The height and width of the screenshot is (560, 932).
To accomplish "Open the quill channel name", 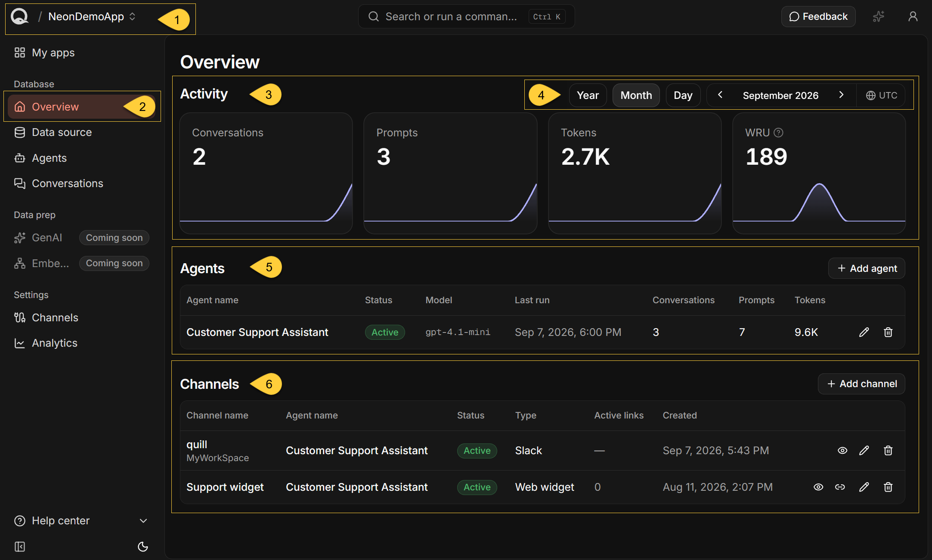I will (197, 444).
